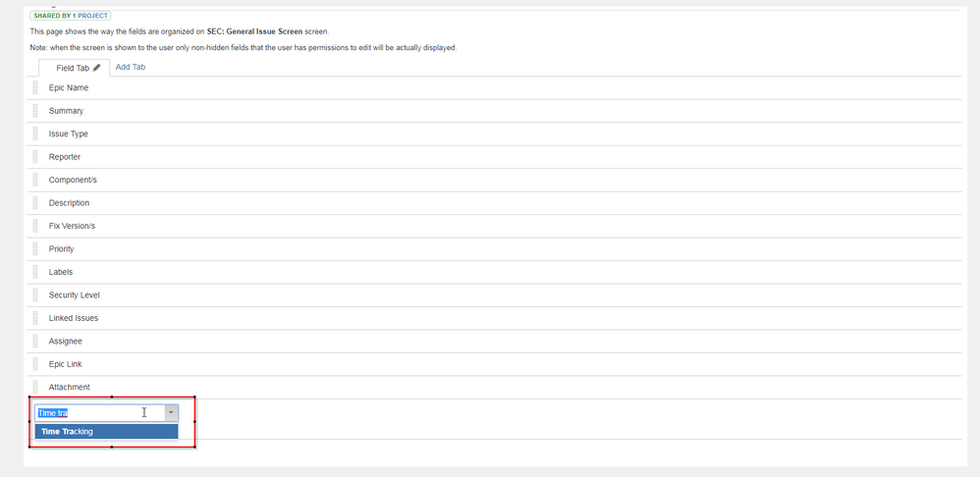Open the field select dropdown arrow

coord(171,412)
